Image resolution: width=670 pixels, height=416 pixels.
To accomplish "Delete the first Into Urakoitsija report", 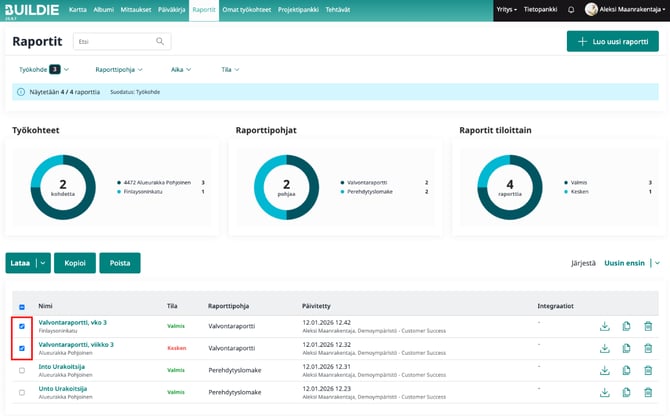I will [648, 370].
